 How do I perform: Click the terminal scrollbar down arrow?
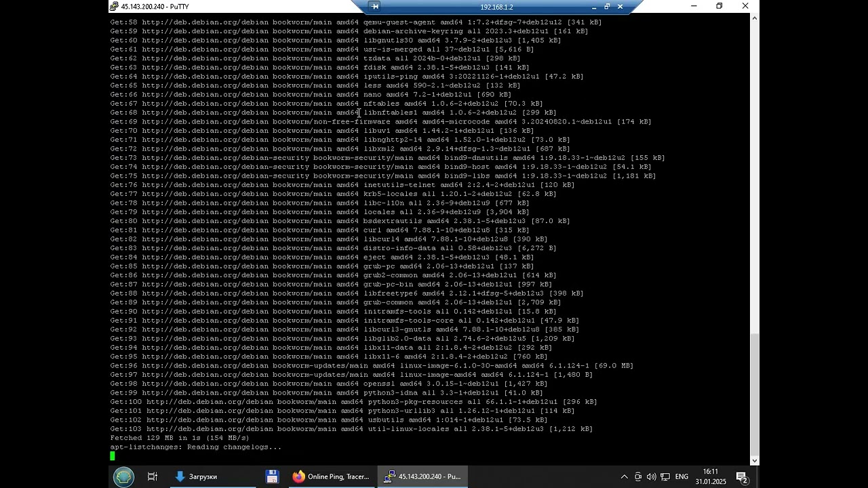point(754,461)
